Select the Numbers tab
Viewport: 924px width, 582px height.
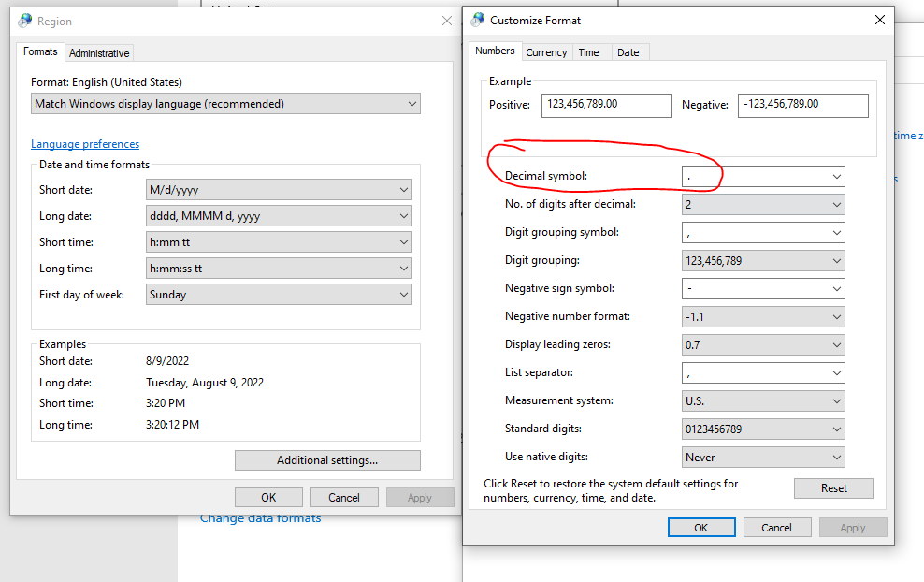point(495,51)
